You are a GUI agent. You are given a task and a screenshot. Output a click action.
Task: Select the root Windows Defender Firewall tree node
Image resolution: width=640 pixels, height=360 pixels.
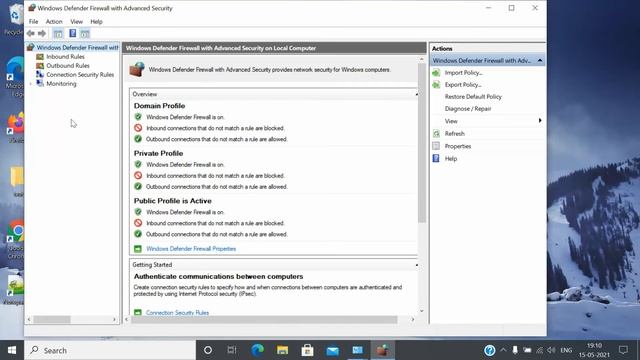(77, 48)
